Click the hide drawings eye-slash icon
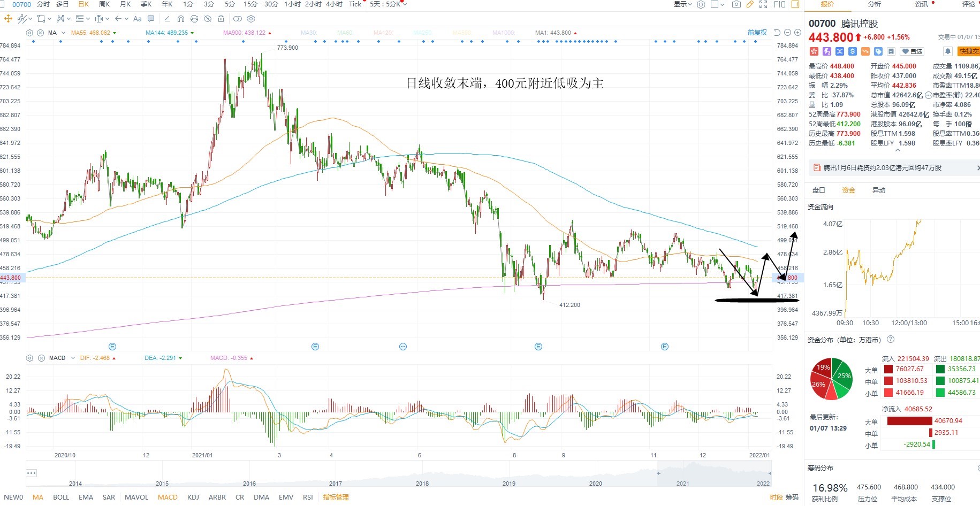The image size is (980, 506). point(207,19)
